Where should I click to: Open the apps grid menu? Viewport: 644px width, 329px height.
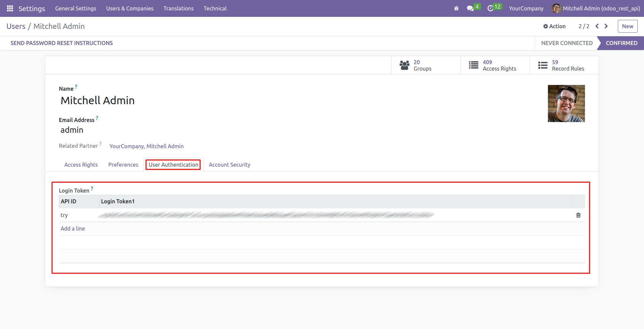click(x=10, y=8)
